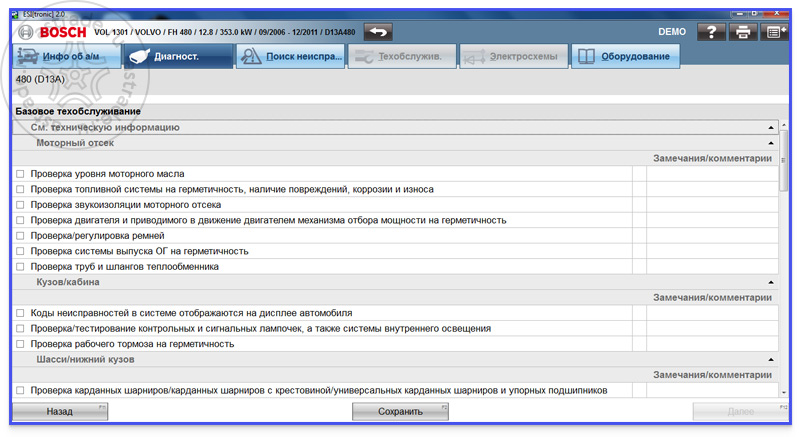799x437 pixels.
Task: Click comment field for Проверка/регулировка ремней
Action: 712,236
